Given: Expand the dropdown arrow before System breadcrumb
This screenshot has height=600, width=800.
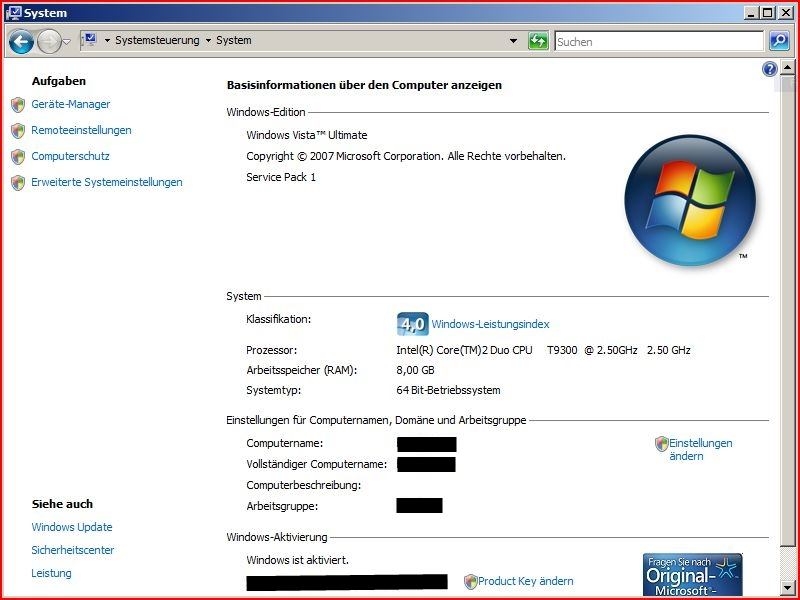Looking at the screenshot, I should coord(208,40).
